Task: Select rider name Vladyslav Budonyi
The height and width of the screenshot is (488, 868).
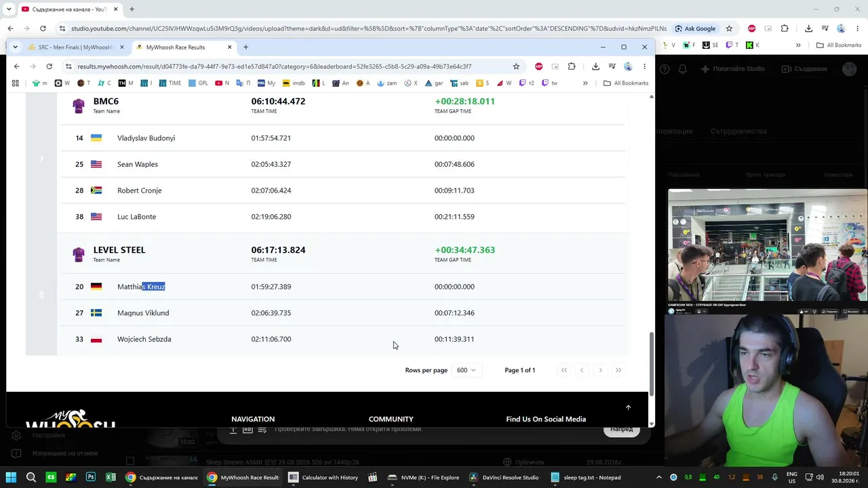Action: point(146,138)
